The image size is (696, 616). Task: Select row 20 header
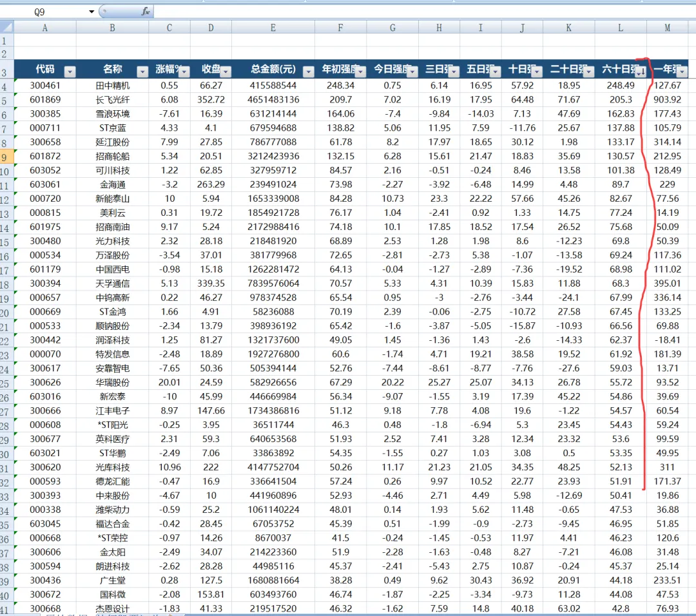6,313
